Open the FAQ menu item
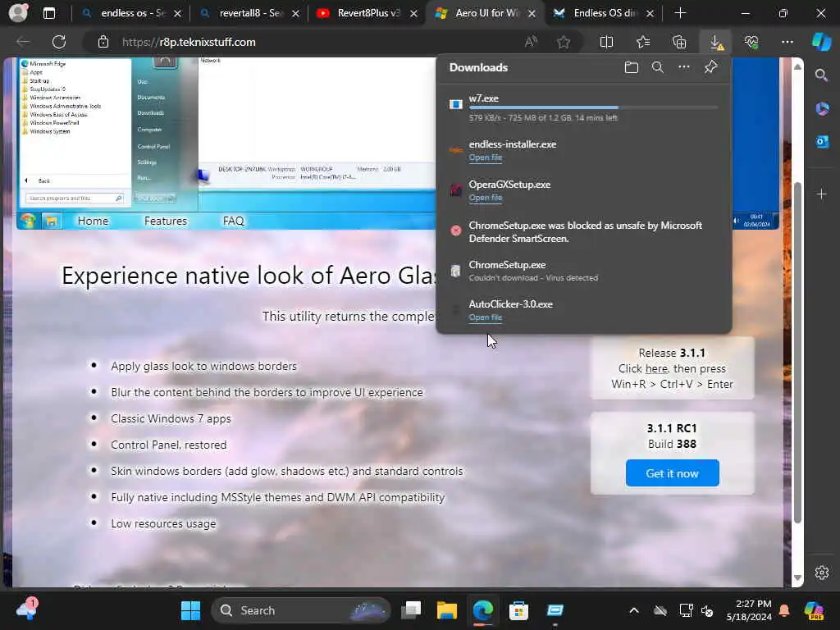The width and height of the screenshot is (840, 630). (x=233, y=221)
